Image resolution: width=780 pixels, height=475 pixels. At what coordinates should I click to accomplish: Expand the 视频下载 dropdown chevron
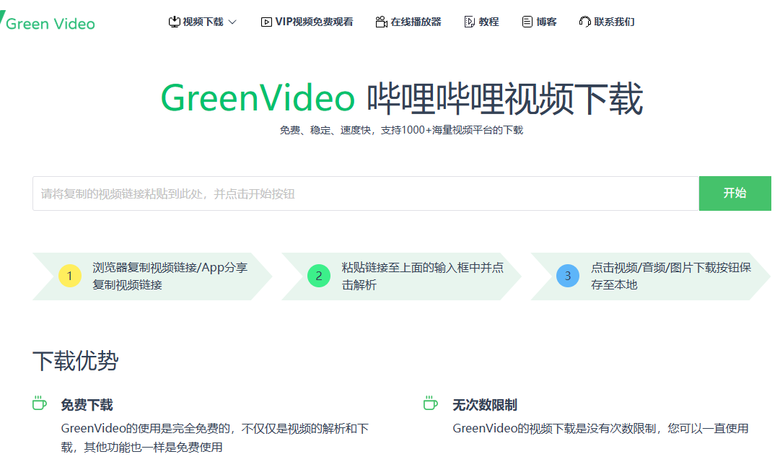[x=232, y=22]
